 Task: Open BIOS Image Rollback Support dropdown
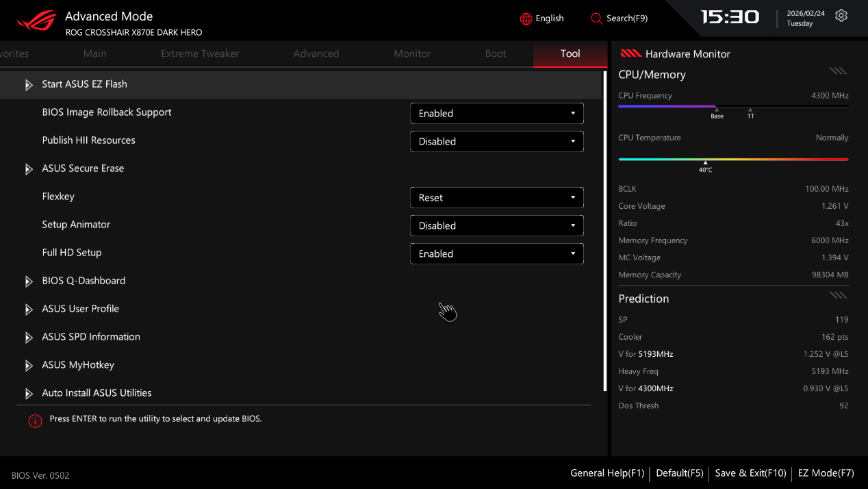point(496,114)
